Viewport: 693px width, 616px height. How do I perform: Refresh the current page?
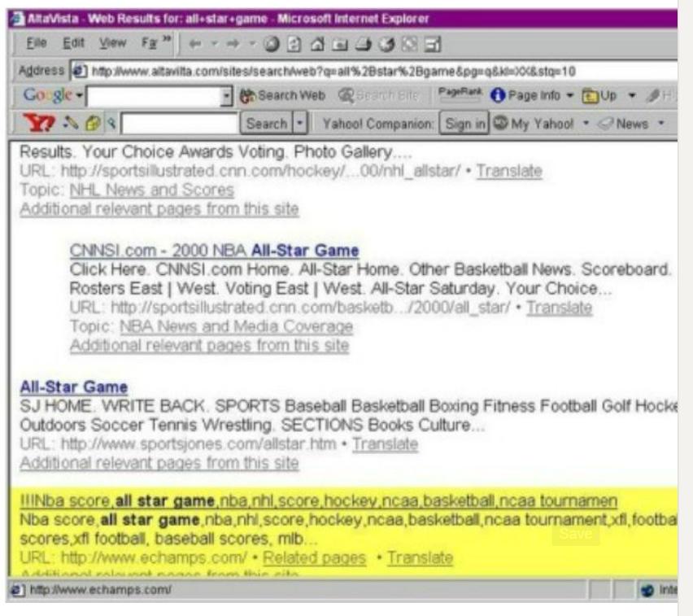294,44
